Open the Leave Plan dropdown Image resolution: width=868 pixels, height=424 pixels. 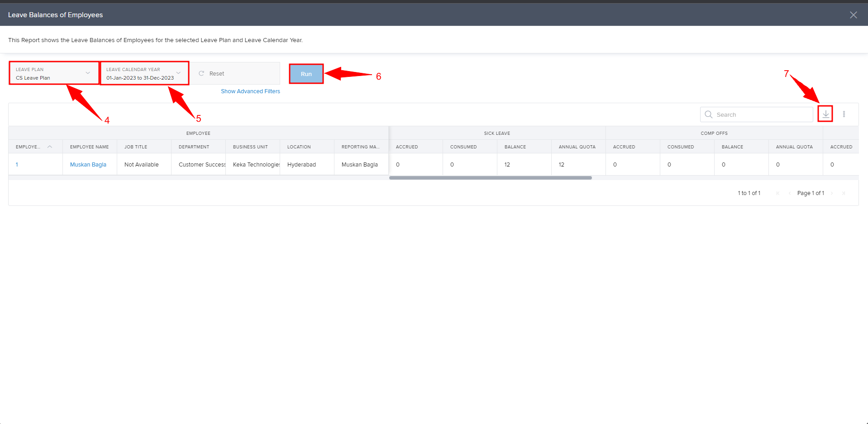point(87,72)
